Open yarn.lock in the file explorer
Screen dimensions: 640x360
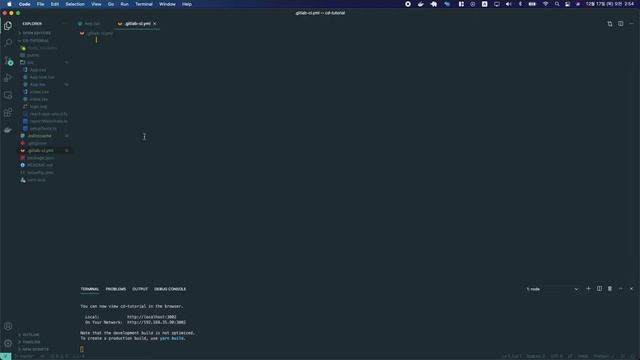[x=36, y=180]
